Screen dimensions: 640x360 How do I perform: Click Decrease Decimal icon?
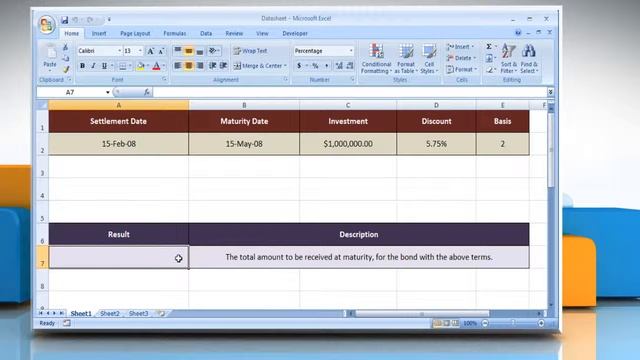point(350,66)
